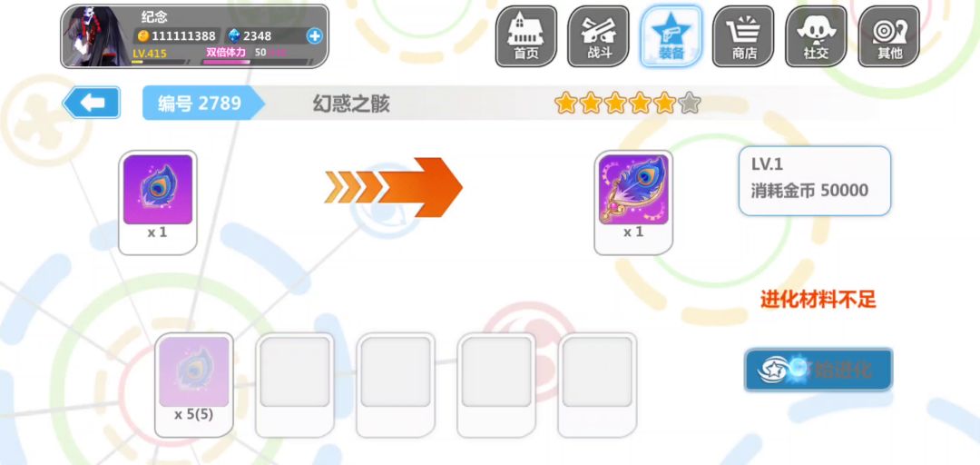Add crystals with the plus icon
Viewport: 980px width, 465px height.
tap(314, 35)
